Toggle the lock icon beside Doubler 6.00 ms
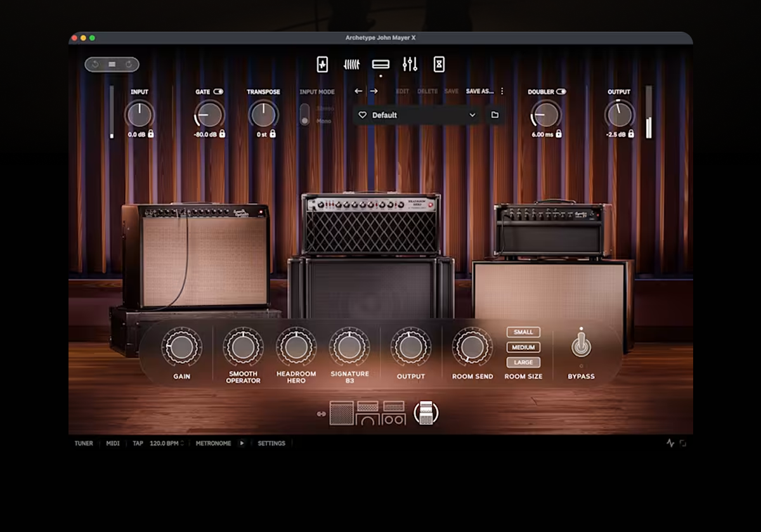Viewport: 761px width, 532px height. 558,134
